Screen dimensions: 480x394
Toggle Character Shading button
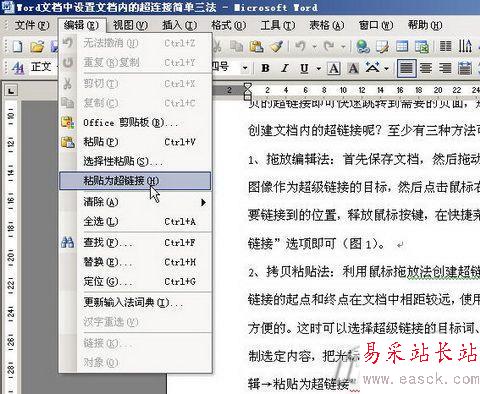(353, 68)
